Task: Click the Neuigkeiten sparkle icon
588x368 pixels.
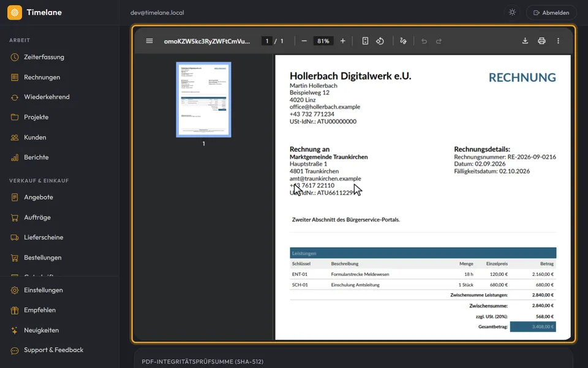Action: [15, 331]
